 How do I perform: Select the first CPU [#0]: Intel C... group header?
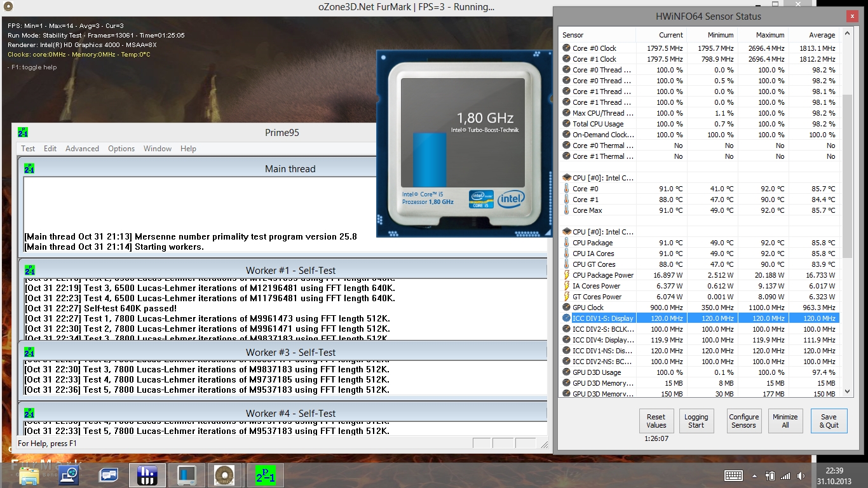(700, 178)
